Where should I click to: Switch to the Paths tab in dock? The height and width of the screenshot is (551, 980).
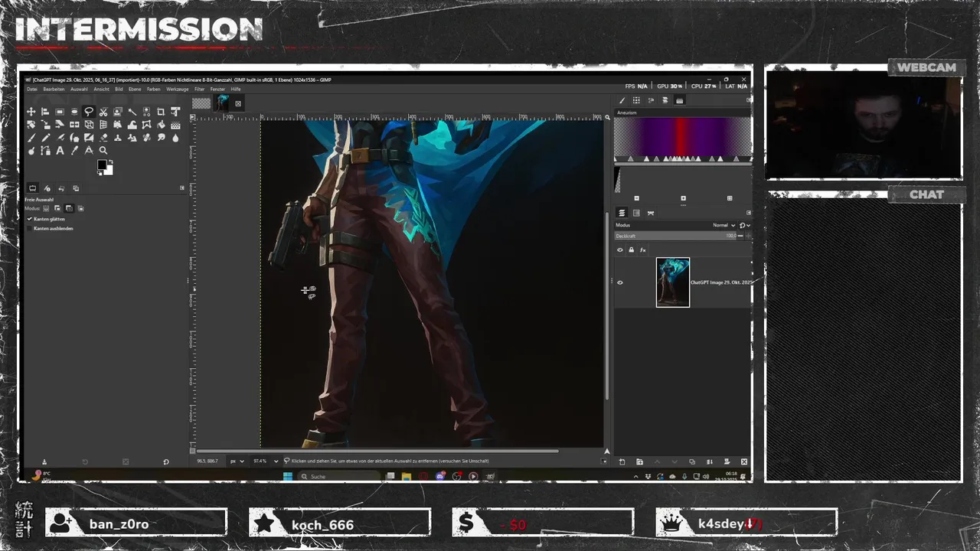pyautogui.click(x=651, y=213)
